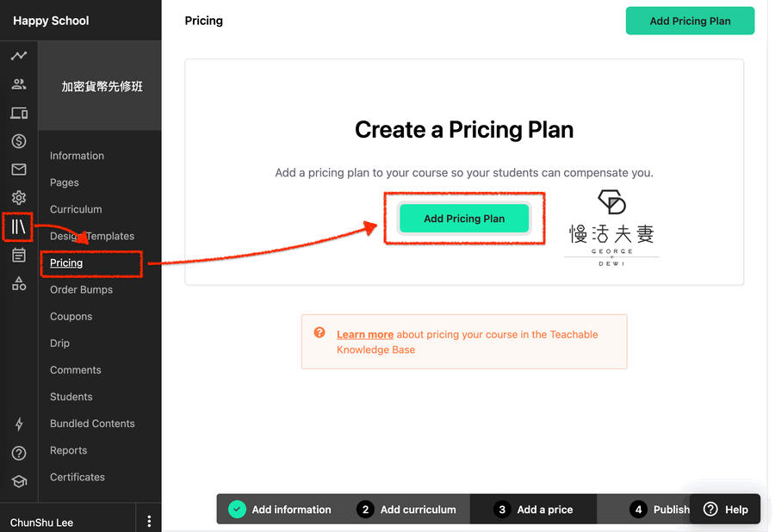Click the center Add Pricing Plan button

pyautogui.click(x=464, y=219)
